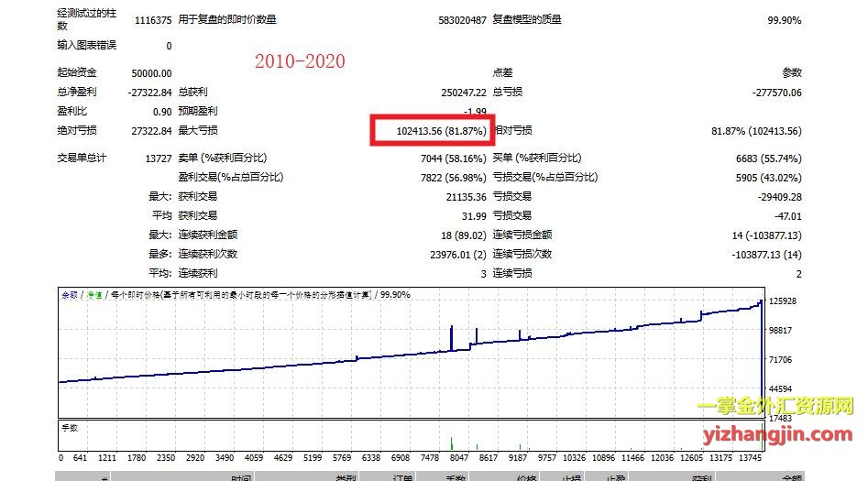The height and width of the screenshot is (481, 868).
Task: Click the 参数 label on the right
Action: [x=791, y=73]
